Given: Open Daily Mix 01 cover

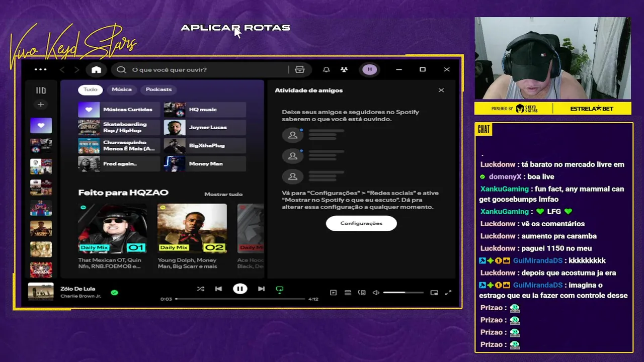Looking at the screenshot, I should (x=113, y=228).
